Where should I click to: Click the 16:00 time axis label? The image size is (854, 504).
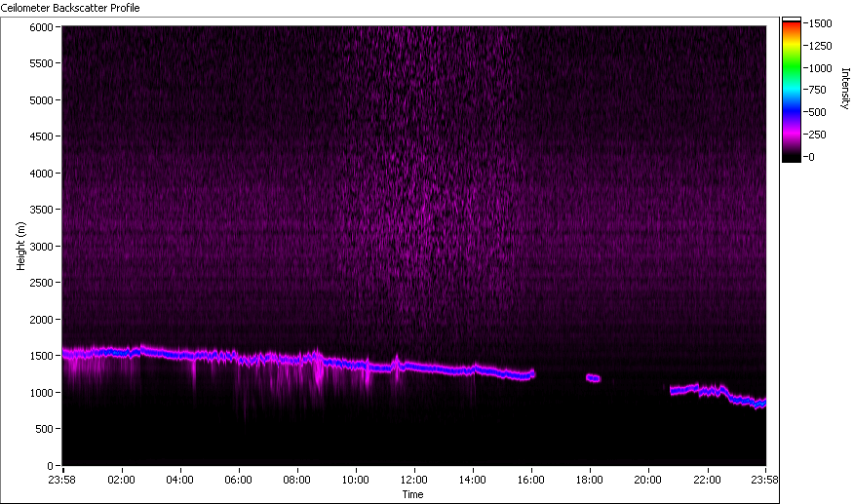point(531,480)
